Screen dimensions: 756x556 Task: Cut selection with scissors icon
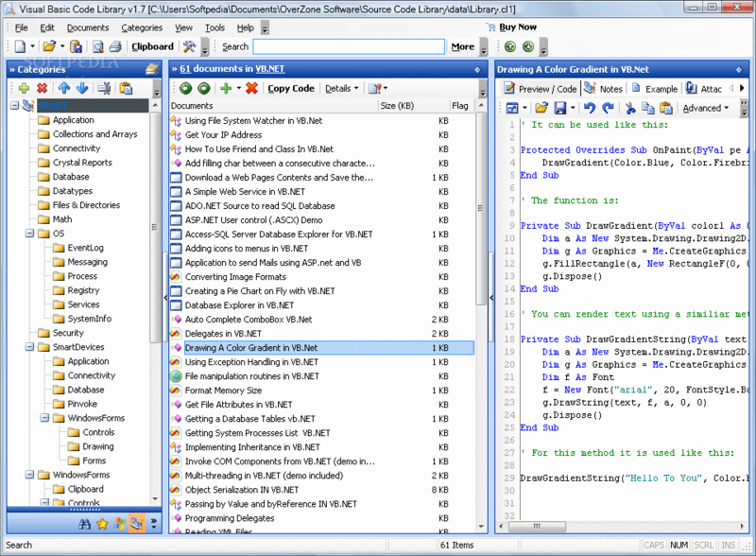630,108
